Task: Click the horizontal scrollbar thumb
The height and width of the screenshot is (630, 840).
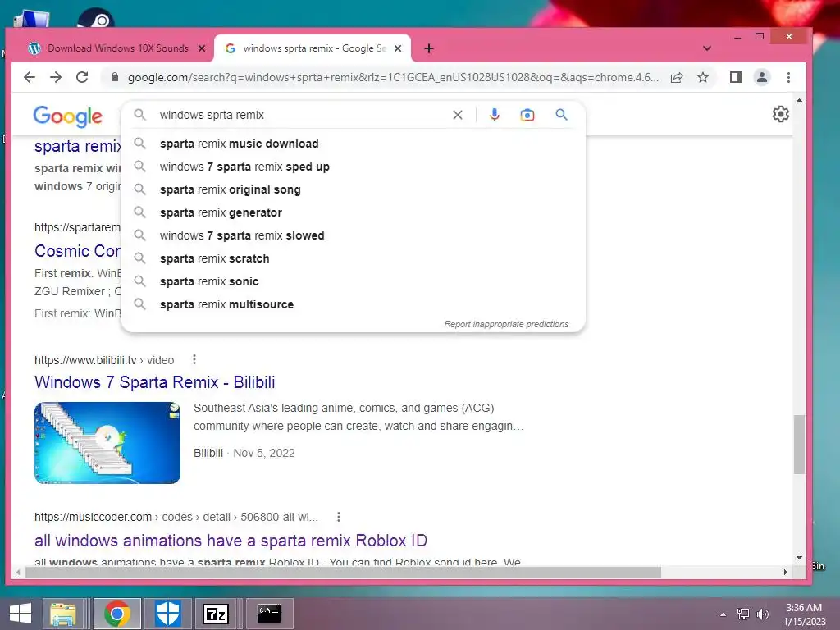Action: click(343, 572)
